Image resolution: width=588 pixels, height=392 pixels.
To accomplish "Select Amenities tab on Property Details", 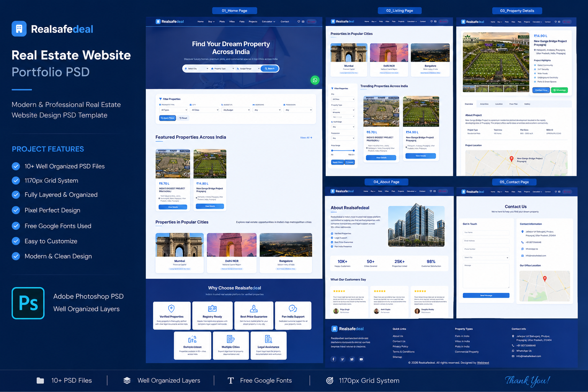I will 484,104.
